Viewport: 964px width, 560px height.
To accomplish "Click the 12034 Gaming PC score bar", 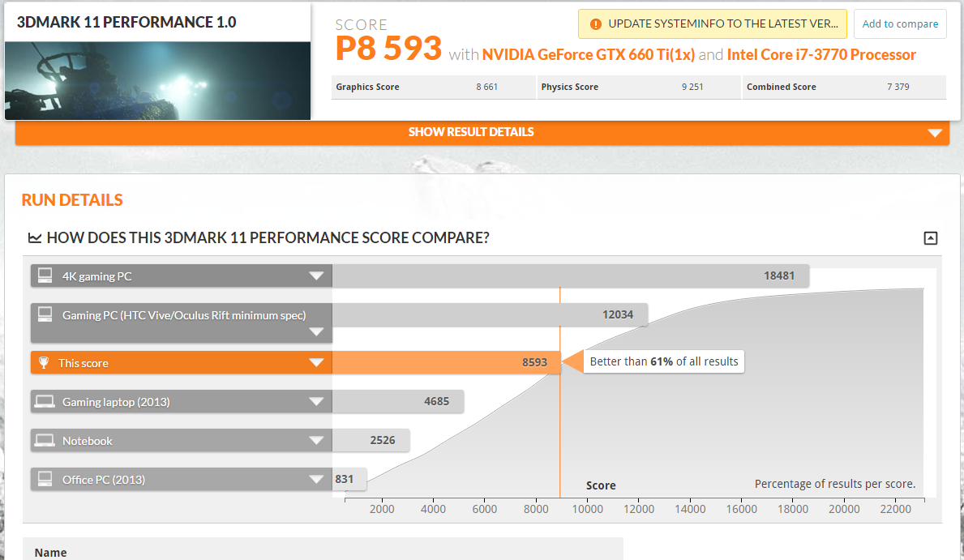I will (490, 314).
